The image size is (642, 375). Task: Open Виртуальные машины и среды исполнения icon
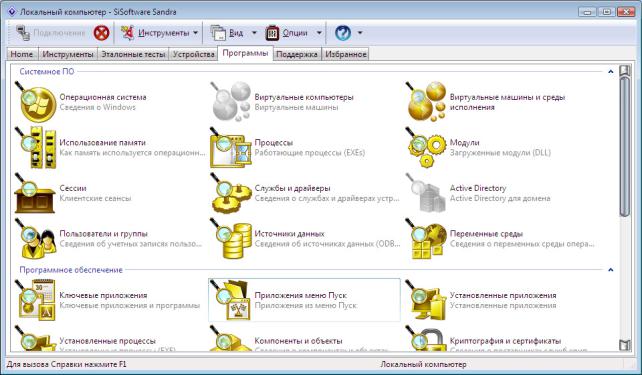(426, 102)
